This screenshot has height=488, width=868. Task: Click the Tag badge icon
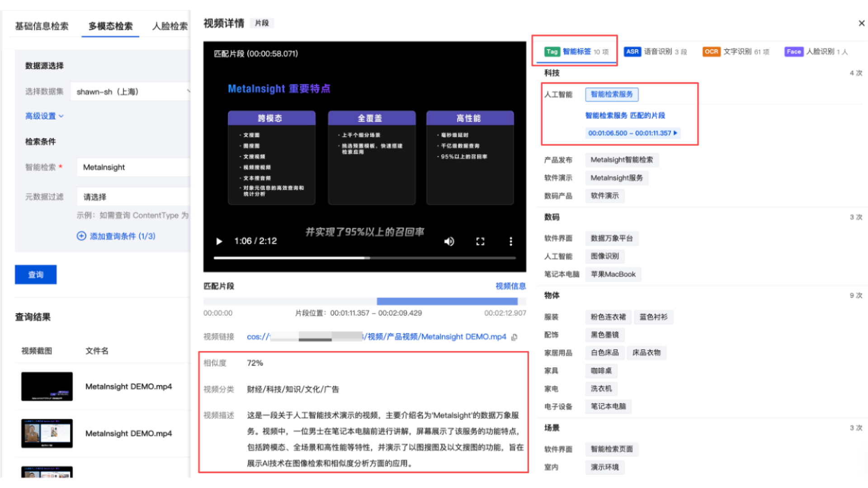552,52
